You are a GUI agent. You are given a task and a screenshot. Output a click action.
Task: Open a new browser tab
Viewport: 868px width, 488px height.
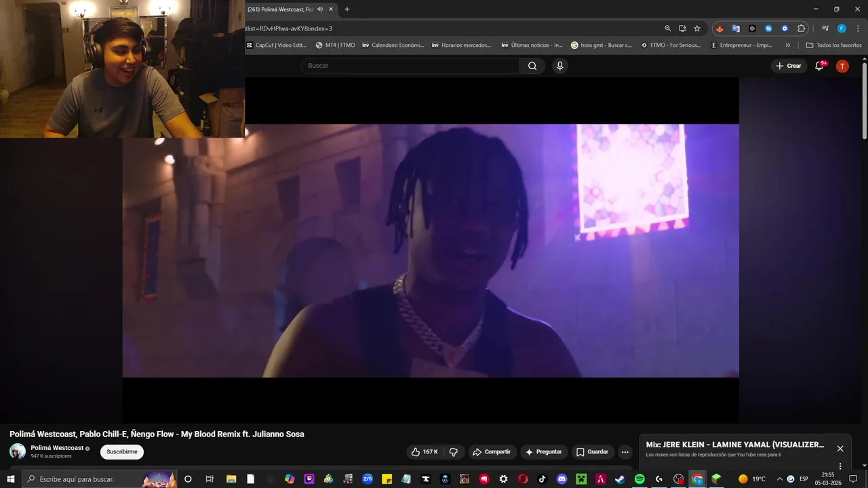tap(347, 9)
